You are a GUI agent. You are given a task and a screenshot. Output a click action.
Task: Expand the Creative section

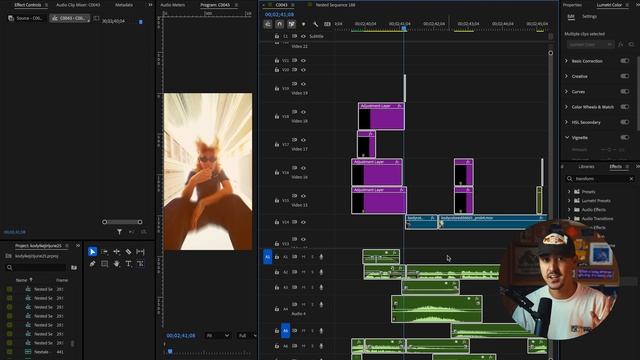click(567, 76)
